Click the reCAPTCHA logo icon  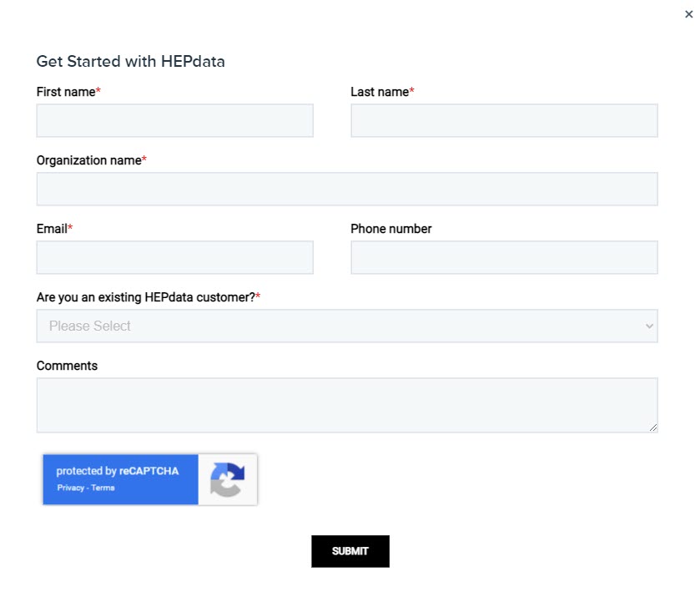[227, 479]
